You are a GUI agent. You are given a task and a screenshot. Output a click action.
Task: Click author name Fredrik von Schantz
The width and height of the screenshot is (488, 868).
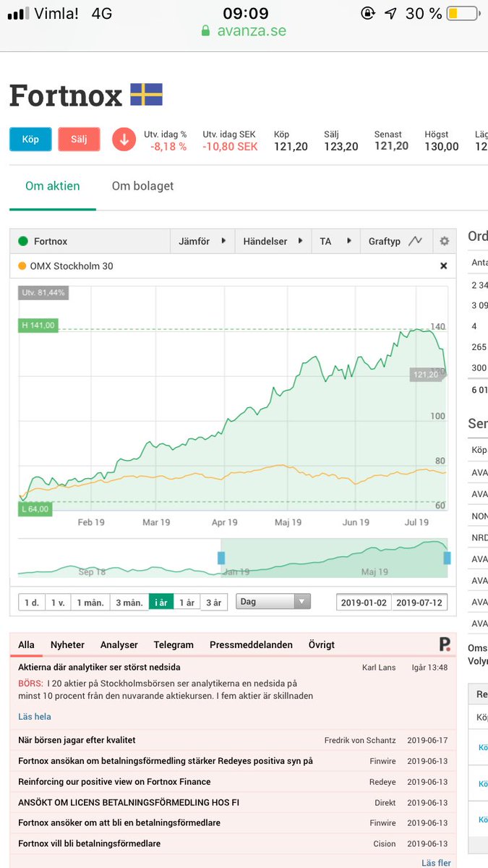[x=360, y=740]
